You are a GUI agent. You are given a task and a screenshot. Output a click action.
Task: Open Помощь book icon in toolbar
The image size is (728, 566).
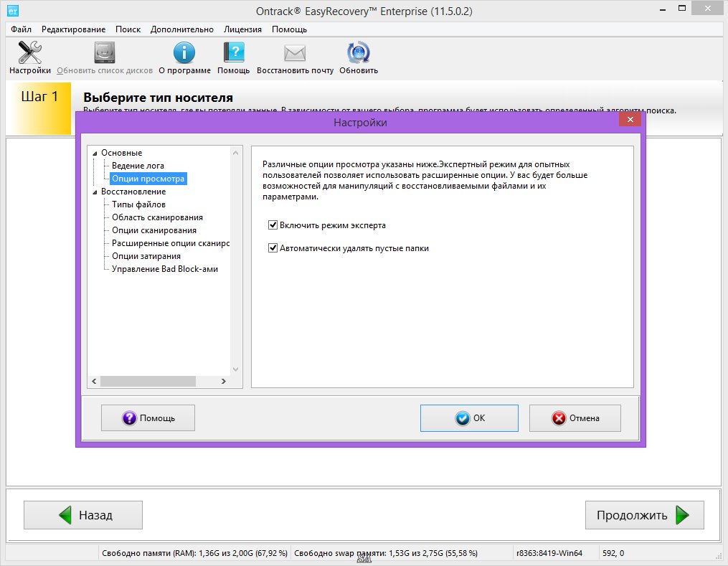234,54
